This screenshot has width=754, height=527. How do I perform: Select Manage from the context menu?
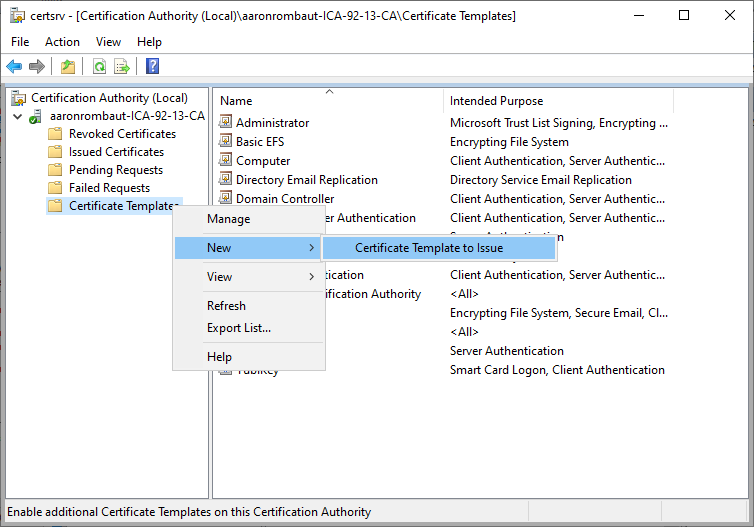click(228, 219)
